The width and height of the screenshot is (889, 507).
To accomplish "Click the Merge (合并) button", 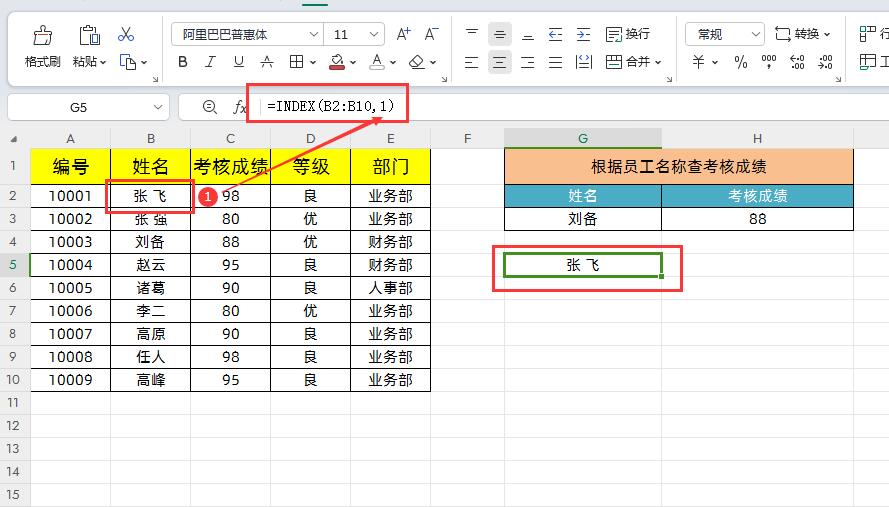I will [x=633, y=62].
